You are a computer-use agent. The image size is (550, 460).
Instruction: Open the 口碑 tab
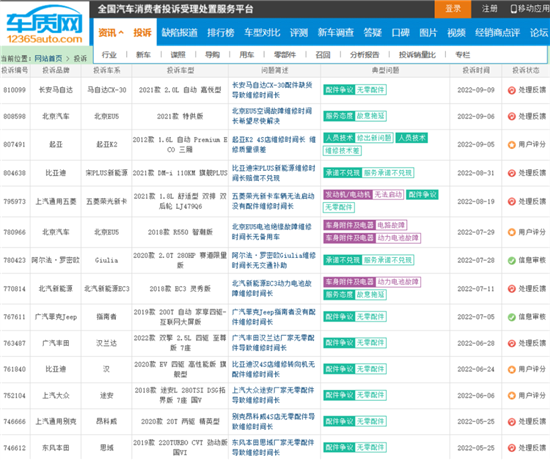(400, 33)
